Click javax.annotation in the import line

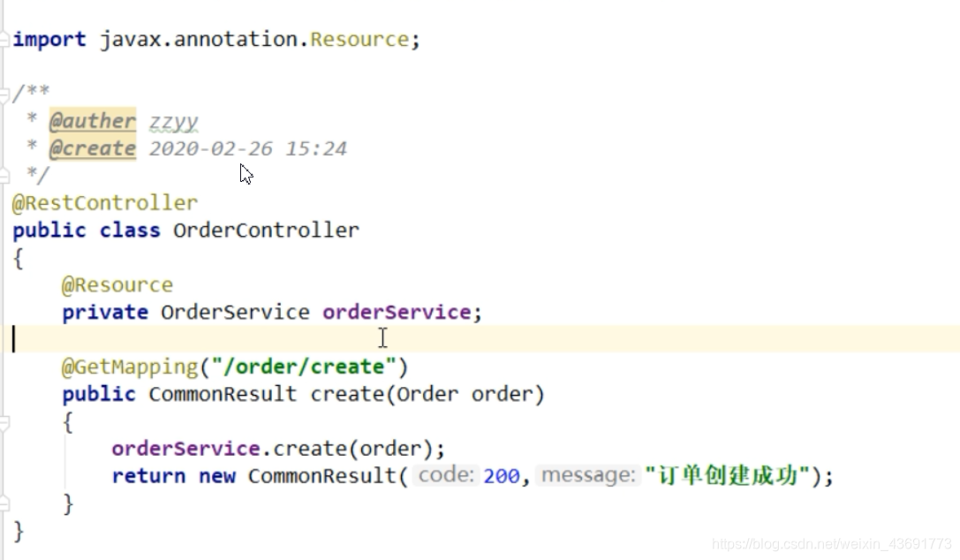click(x=201, y=40)
